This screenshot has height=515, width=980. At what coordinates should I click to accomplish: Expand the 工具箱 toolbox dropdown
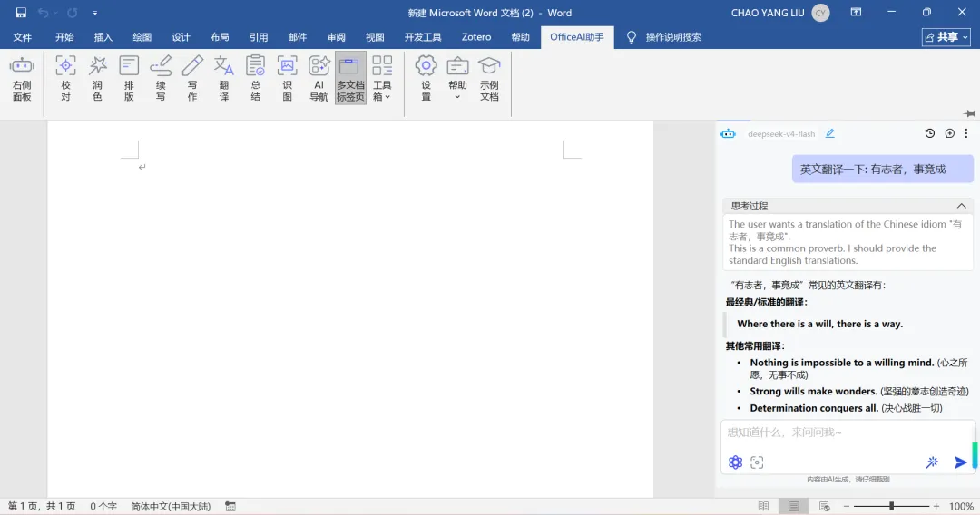click(382, 79)
